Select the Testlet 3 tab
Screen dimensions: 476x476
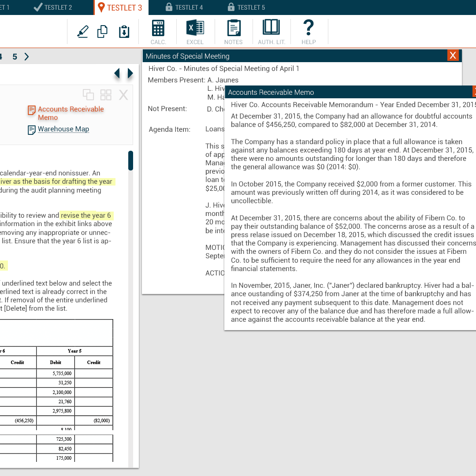click(120, 7)
